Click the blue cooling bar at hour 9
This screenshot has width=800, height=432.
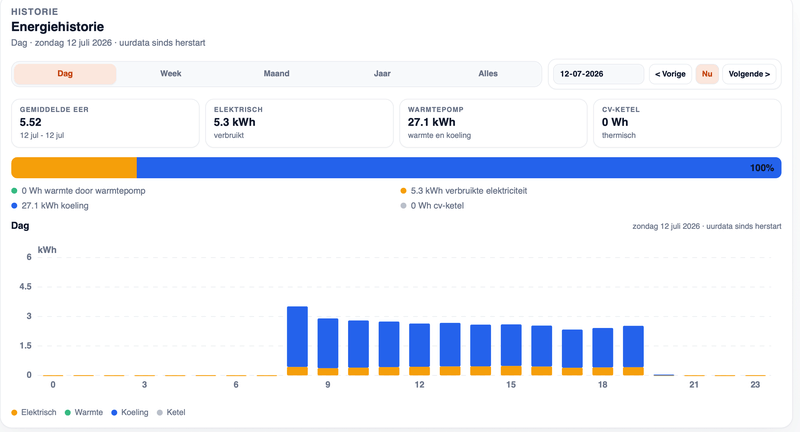[x=328, y=343]
